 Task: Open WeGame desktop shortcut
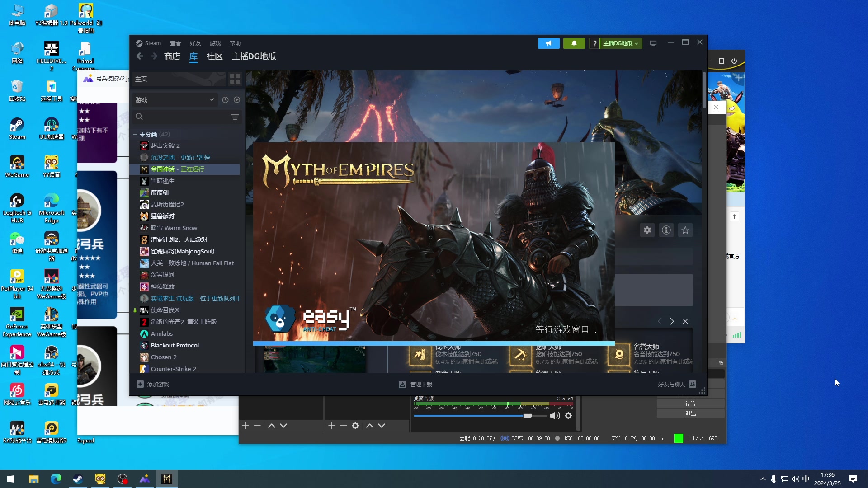[17, 167]
